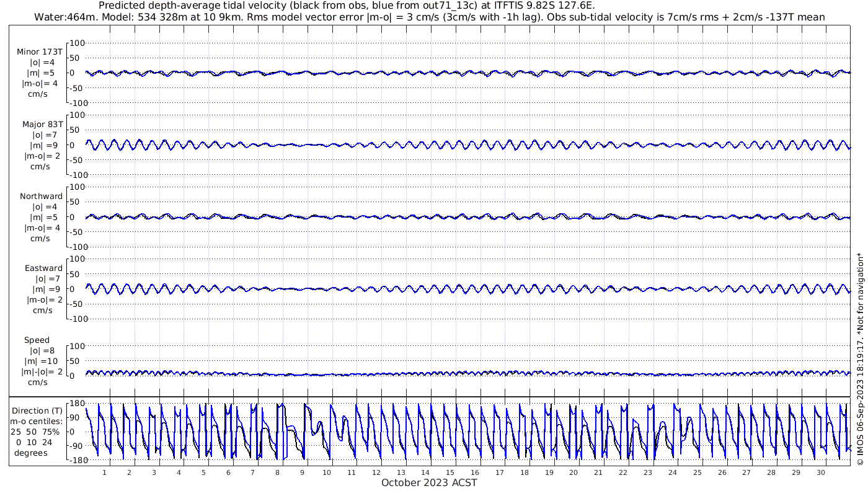Click day '1' on the date axis
Viewport: 868px width, 496px height.
104,472
